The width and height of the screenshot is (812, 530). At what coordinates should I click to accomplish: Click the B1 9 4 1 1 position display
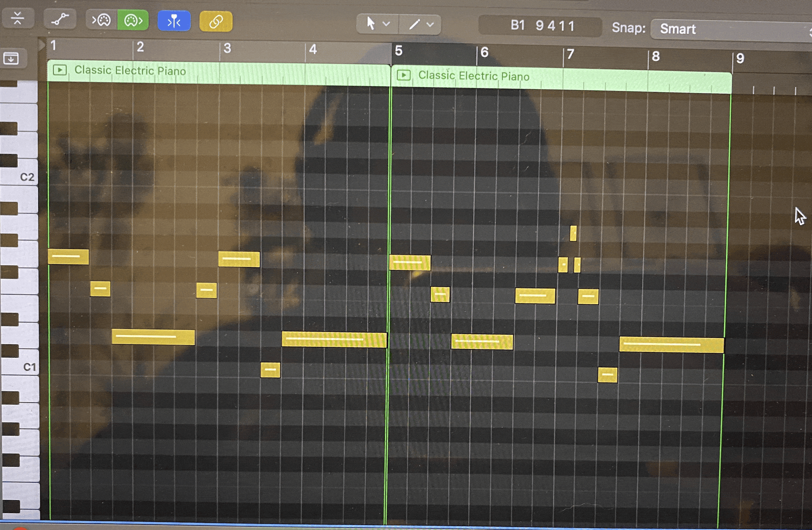541,26
